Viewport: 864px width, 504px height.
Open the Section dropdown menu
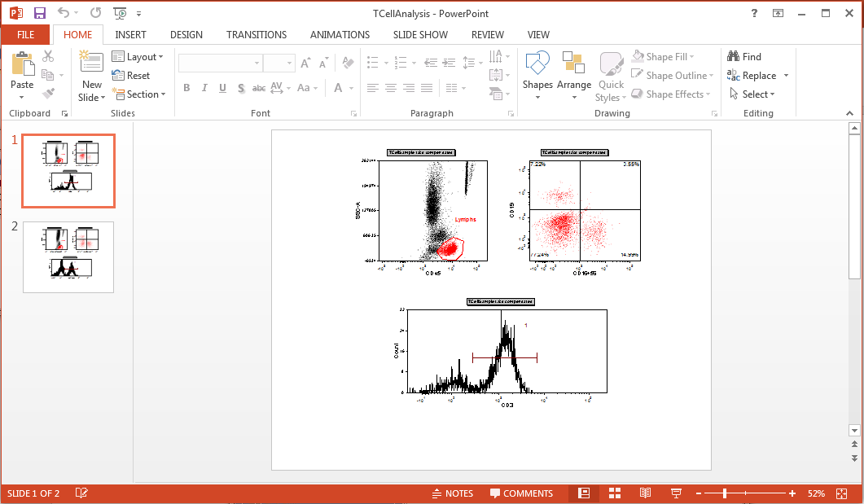click(x=138, y=94)
